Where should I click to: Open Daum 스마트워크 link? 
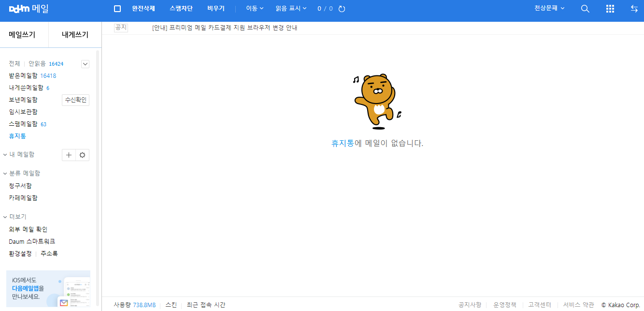click(32, 241)
